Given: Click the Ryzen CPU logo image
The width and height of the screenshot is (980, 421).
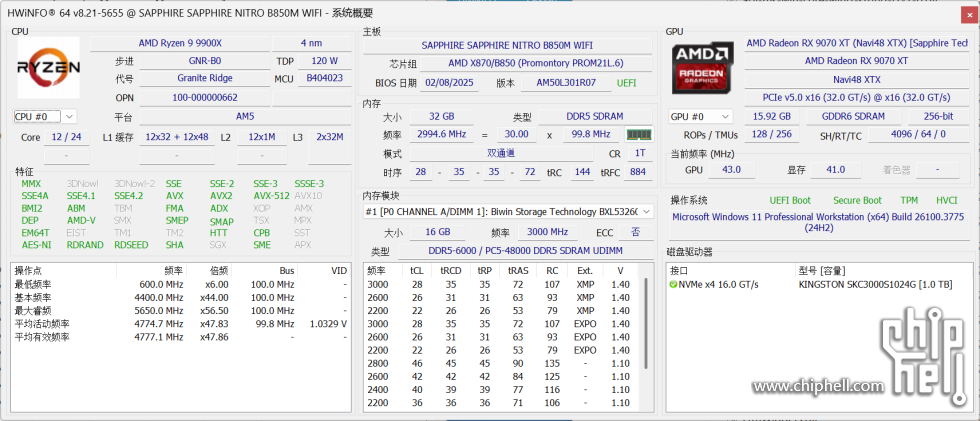Looking at the screenshot, I should coord(49,67).
